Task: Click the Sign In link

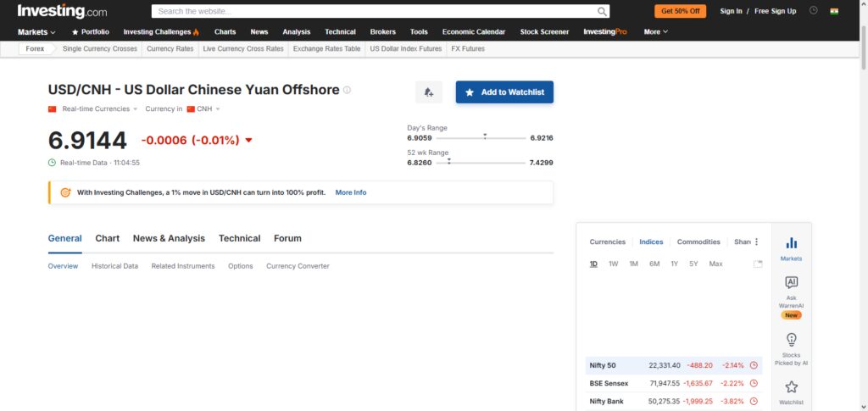Action: pyautogui.click(x=731, y=11)
